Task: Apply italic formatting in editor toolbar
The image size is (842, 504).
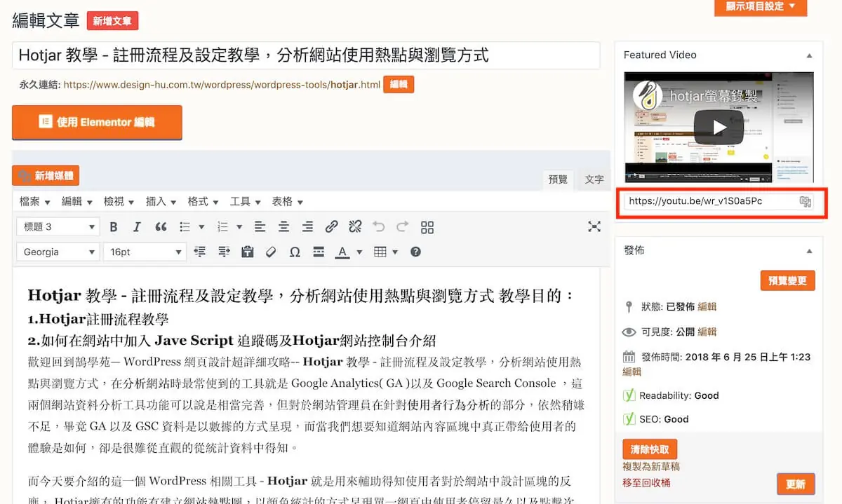Action: pos(137,226)
